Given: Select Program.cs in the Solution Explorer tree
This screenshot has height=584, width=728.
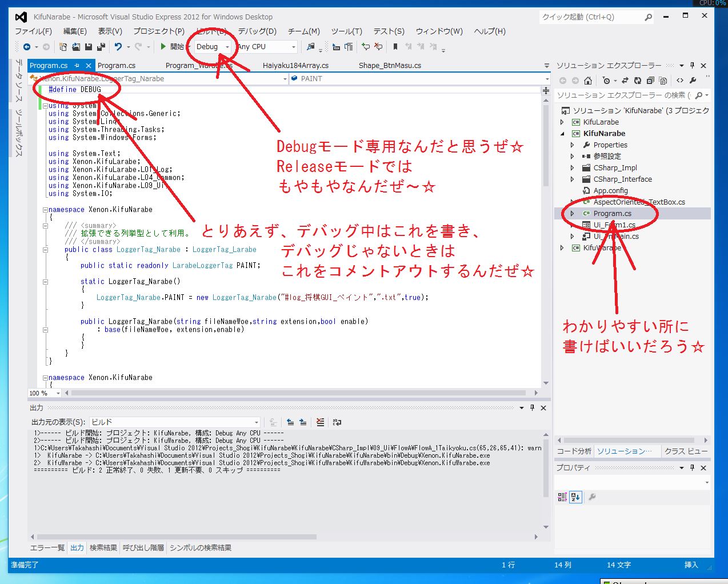Looking at the screenshot, I should point(612,214).
